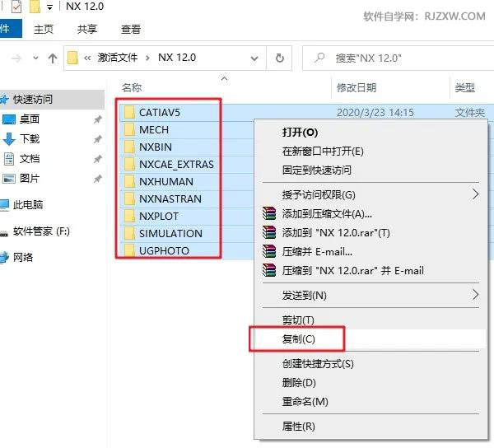Viewport: 494px width, 448px height.
Task: Click the 图片 pictures icon in the sidebar
Action: [9, 179]
